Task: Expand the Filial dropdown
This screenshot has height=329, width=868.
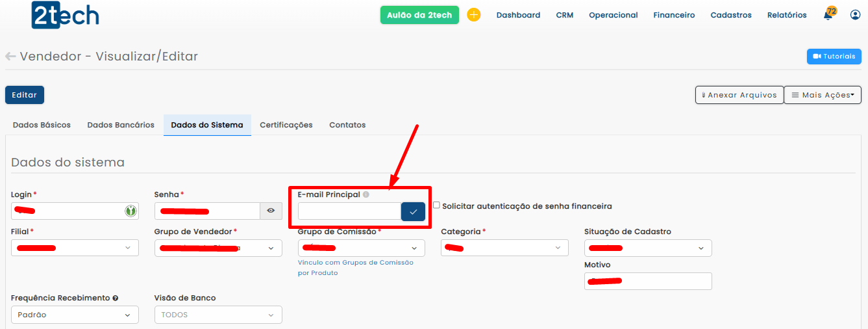Action: click(x=75, y=248)
